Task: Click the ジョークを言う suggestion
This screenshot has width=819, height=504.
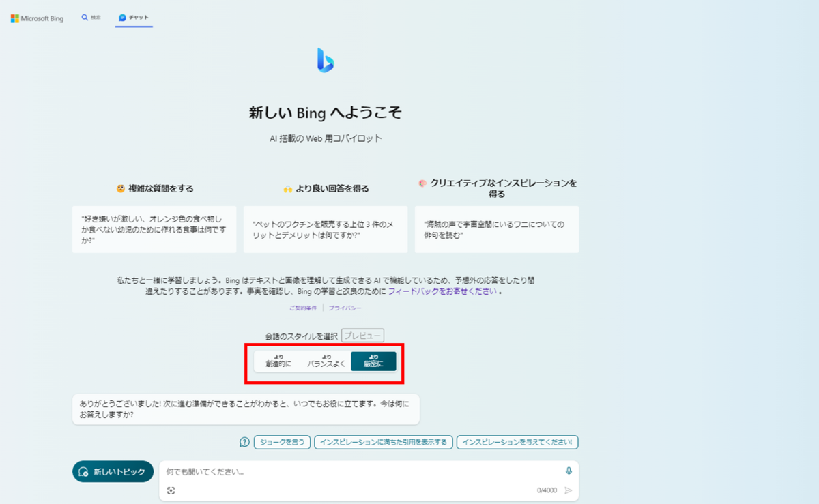Action: (283, 442)
